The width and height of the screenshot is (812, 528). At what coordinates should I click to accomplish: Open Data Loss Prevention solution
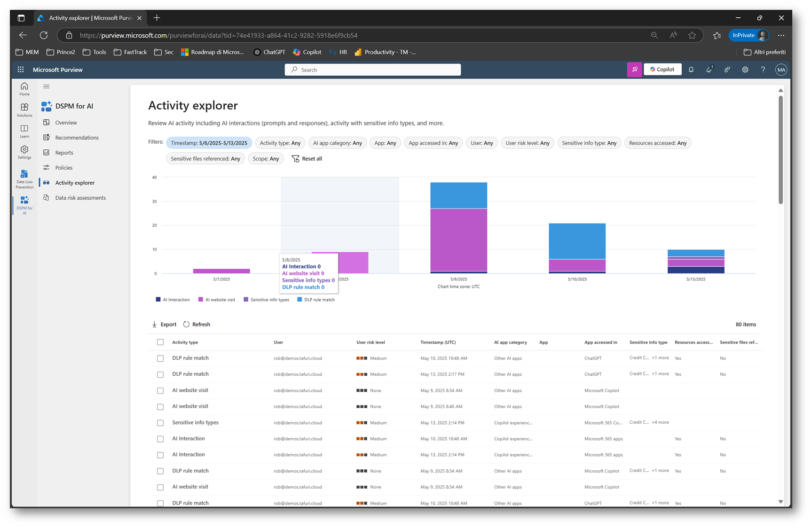pos(24,179)
